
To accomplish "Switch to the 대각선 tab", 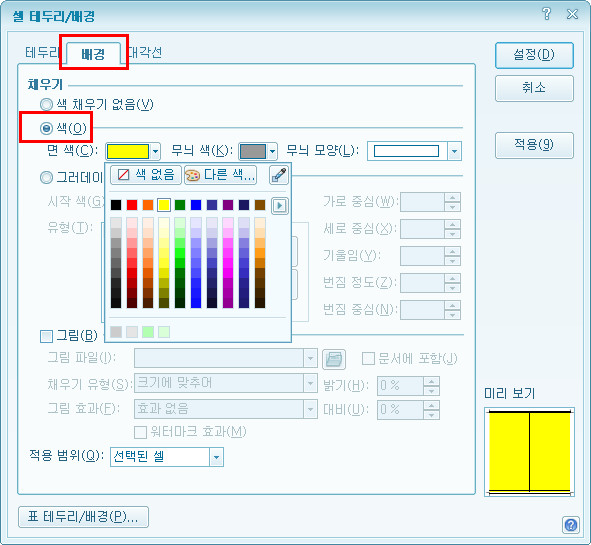I will point(145,52).
